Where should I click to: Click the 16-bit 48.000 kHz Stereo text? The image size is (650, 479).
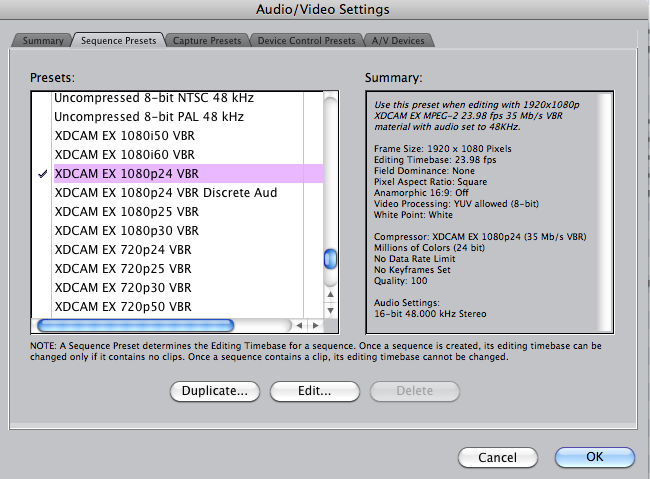pos(430,314)
